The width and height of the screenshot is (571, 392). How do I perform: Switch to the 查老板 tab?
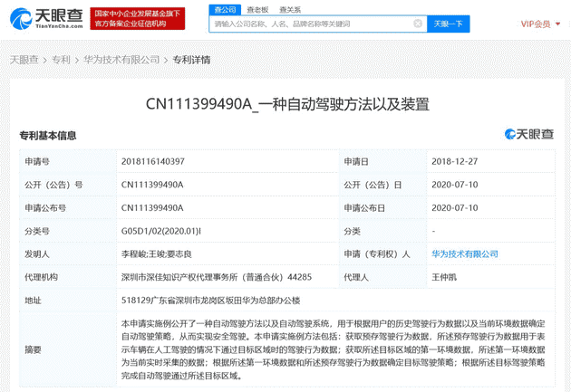tap(257, 9)
